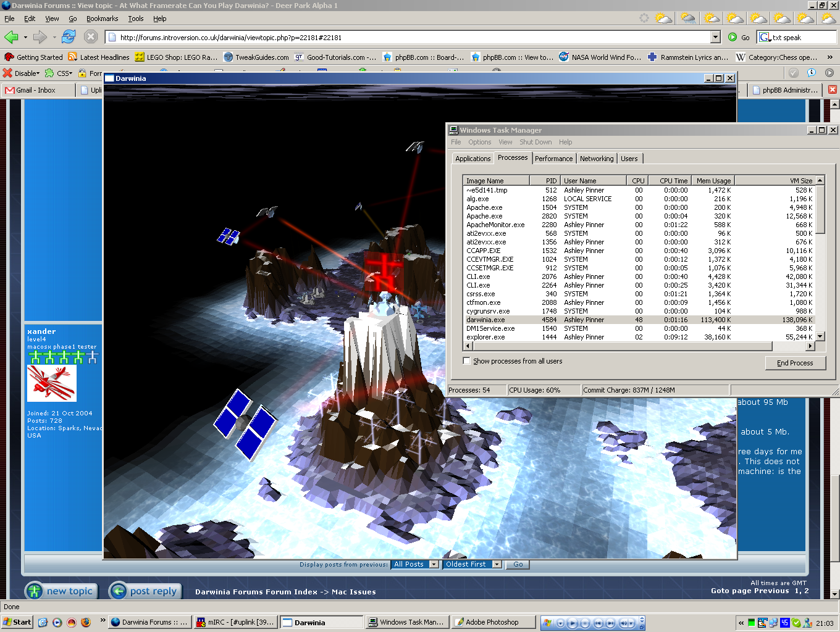
Task: Click the green Go arrow icon
Action: 733,37
